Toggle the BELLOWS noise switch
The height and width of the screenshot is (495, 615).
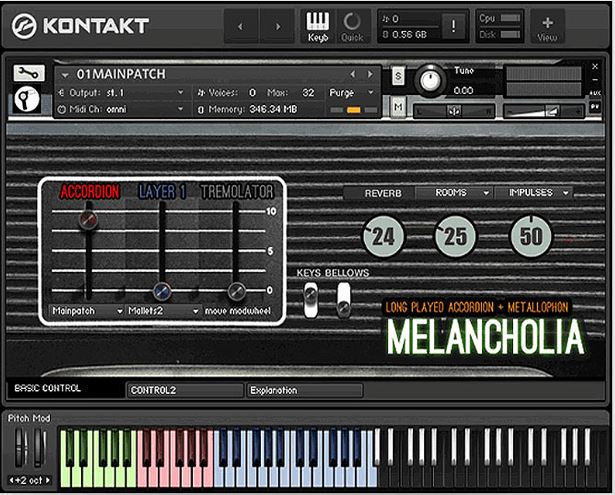(344, 300)
